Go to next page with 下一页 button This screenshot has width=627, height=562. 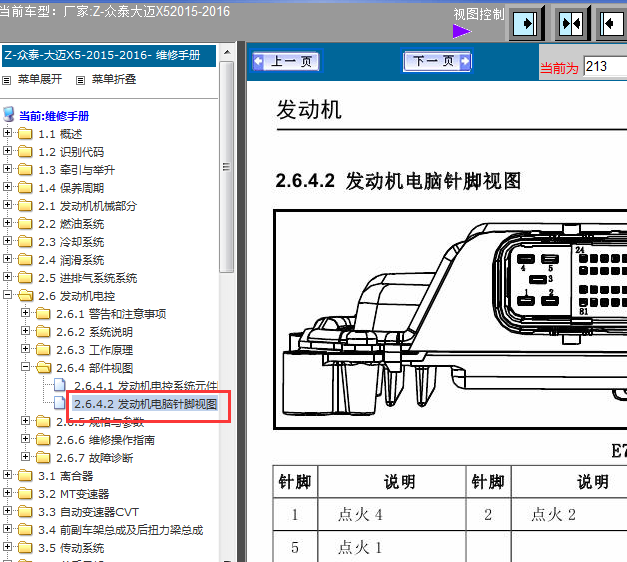point(437,61)
